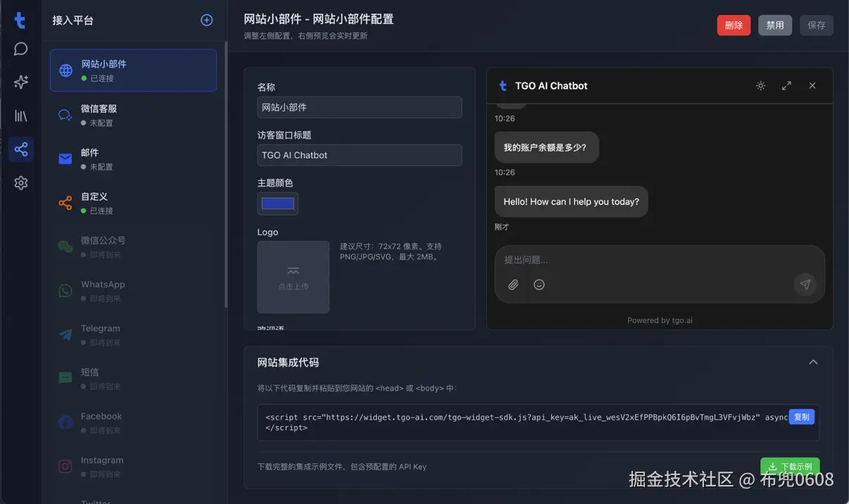Download the example file via 下载示例

(789, 465)
